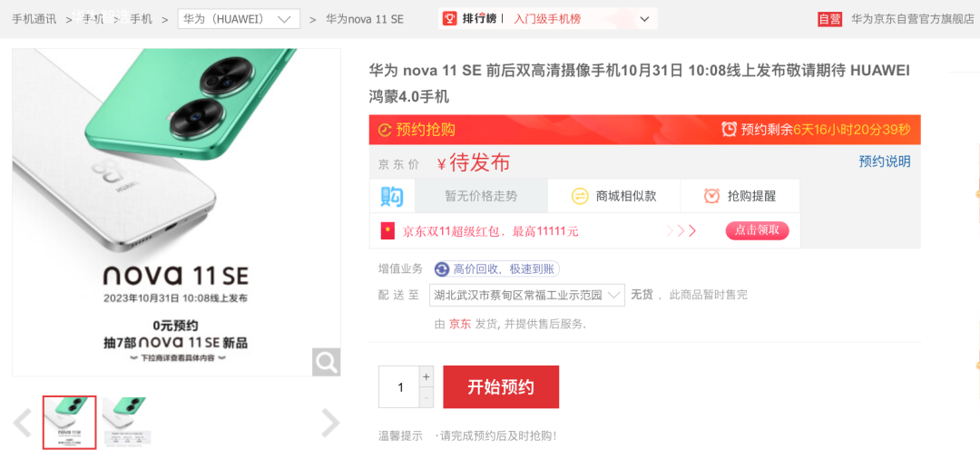Show next thumbnails with right arrow

click(x=330, y=423)
